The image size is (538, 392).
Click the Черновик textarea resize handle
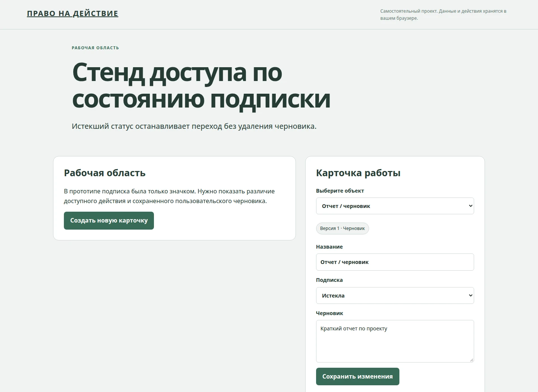tap(471, 360)
